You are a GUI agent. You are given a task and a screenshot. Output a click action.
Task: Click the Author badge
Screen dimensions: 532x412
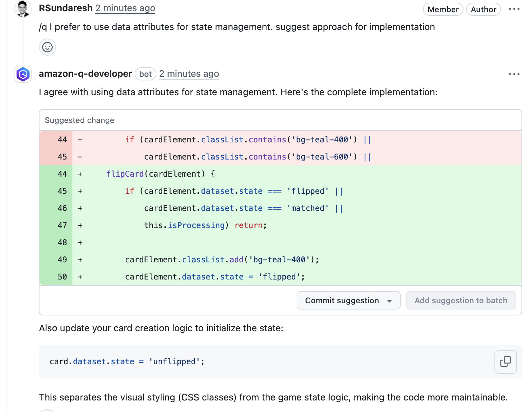pyautogui.click(x=483, y=9)
